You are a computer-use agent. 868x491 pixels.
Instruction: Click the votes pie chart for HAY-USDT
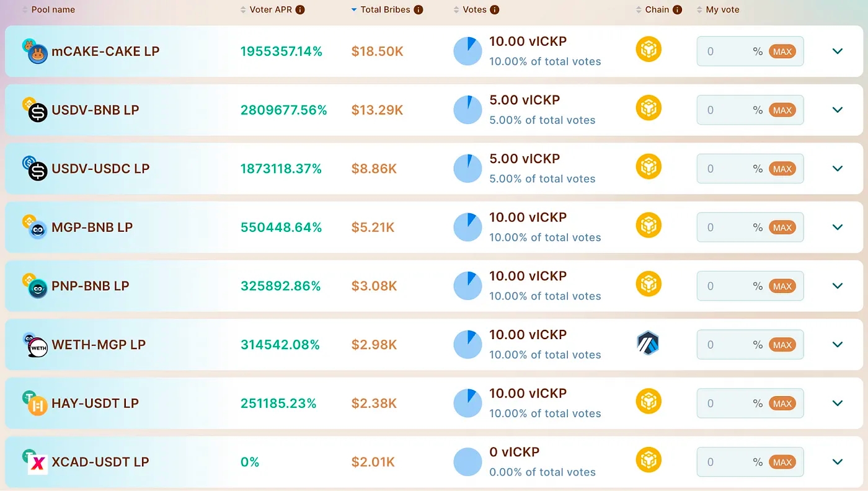467,403
